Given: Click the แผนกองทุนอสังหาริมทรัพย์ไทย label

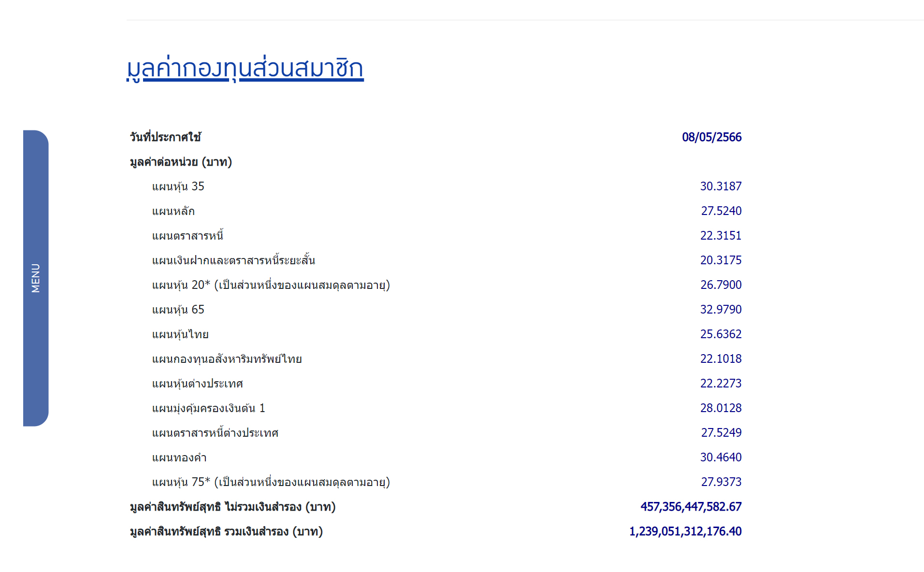Looking at the screenshot, I should pos(227,359).
